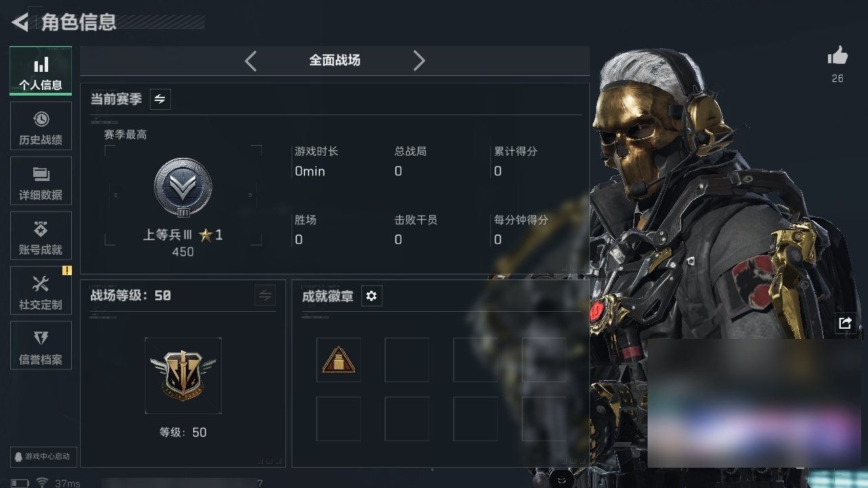Select the pyramid achievement badge

coord(338,360)
